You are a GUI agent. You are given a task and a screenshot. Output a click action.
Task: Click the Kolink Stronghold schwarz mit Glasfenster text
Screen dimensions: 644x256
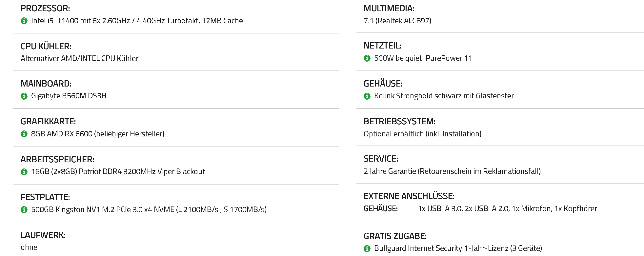pyautogui.click(x=444, y=96)
